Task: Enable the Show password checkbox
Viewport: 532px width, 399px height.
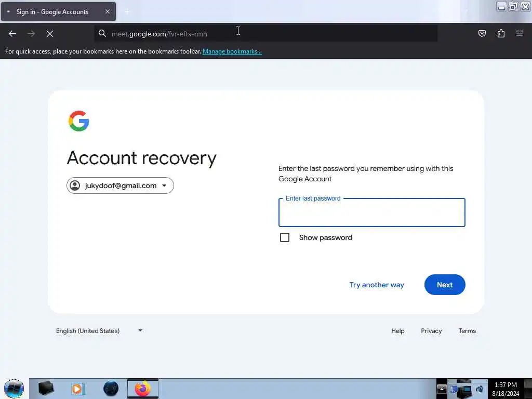Action: (x=285, y=237)
